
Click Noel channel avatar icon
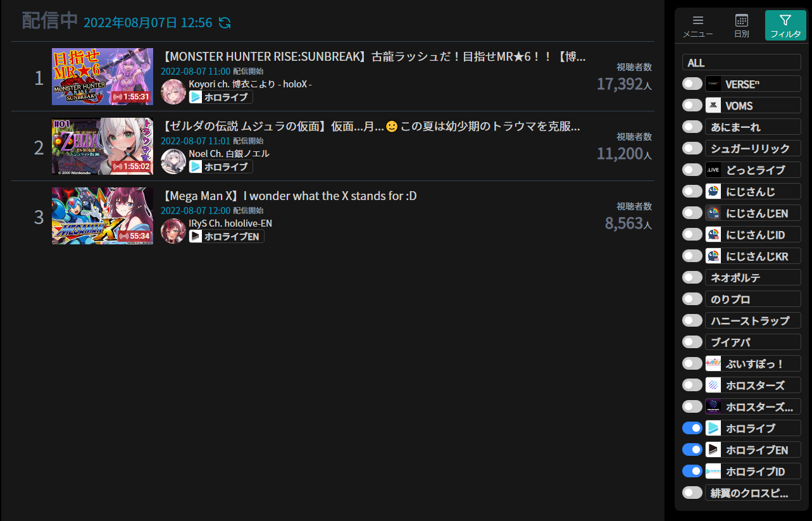coord(173,161)
